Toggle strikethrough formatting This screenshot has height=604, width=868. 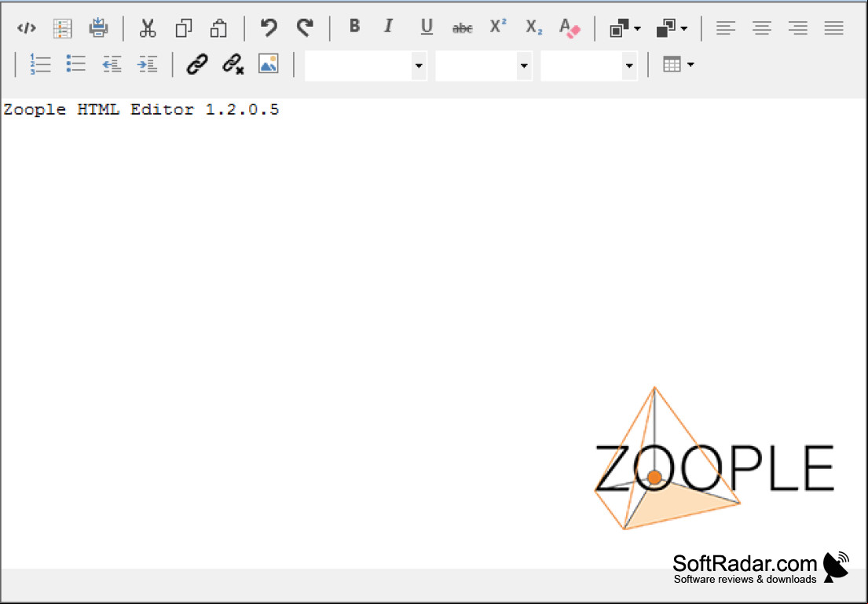point(462,27)
